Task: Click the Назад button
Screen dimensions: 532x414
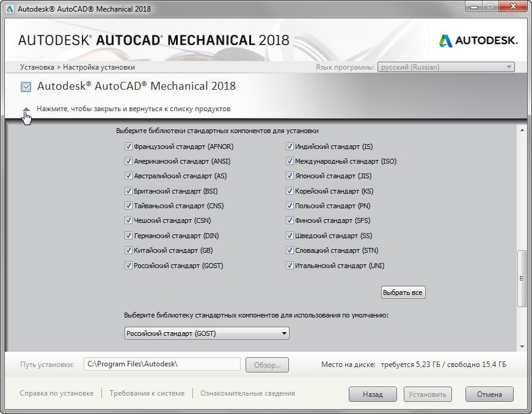Action: coord(373,394)
